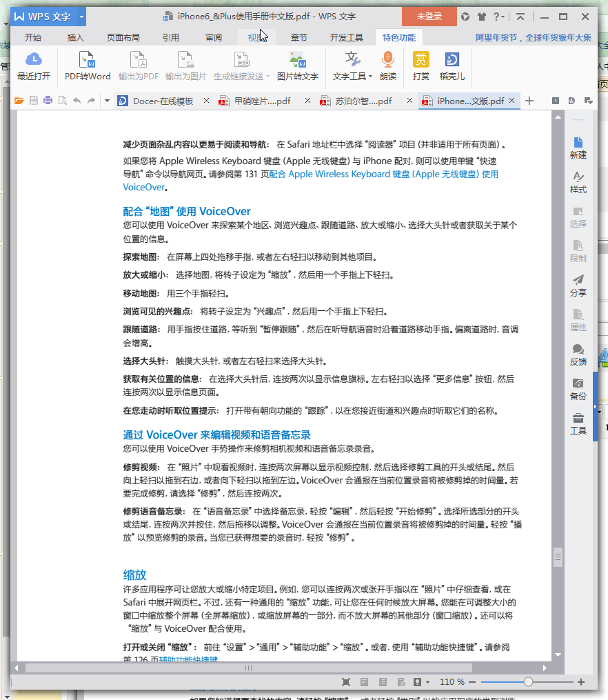This screenshot has height=700, width=608.
Task: Open the 图片转文字 tool
Action: pos(297,60)
